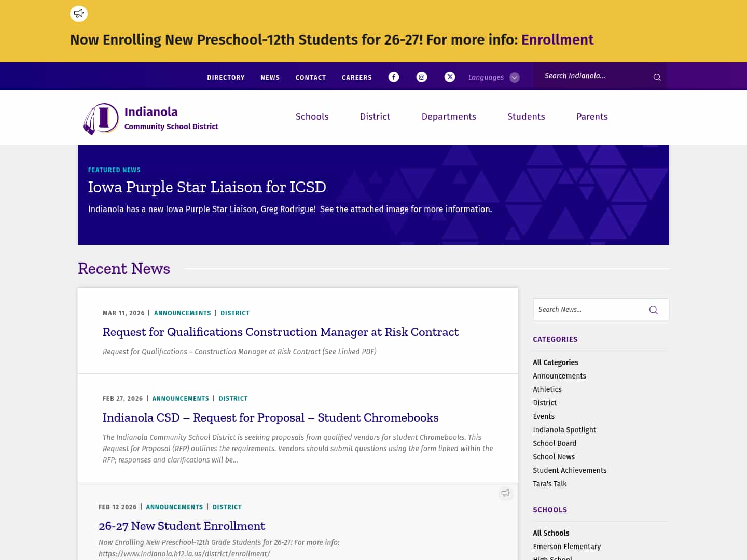Open the district Instagram icon

coord(422,77)
